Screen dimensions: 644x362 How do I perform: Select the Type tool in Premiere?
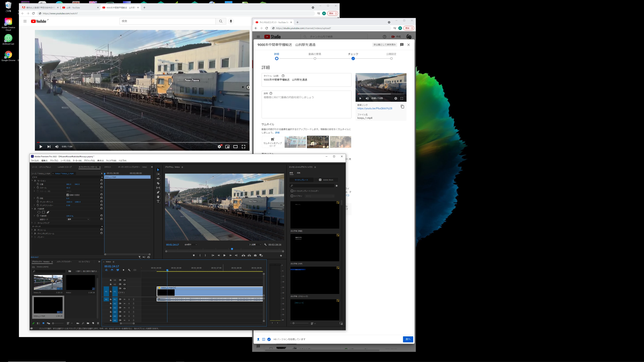pyautogui.click(x=158, y=201)
